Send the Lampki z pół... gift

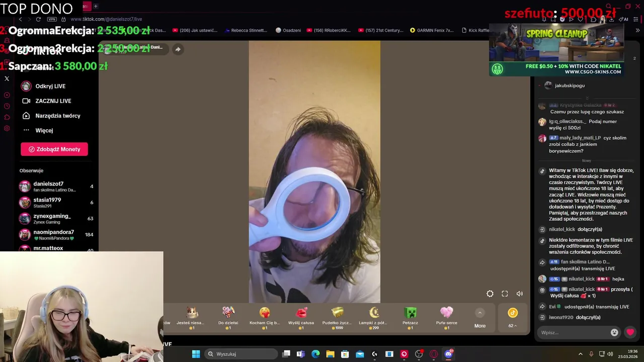click(x=373, y=318)
